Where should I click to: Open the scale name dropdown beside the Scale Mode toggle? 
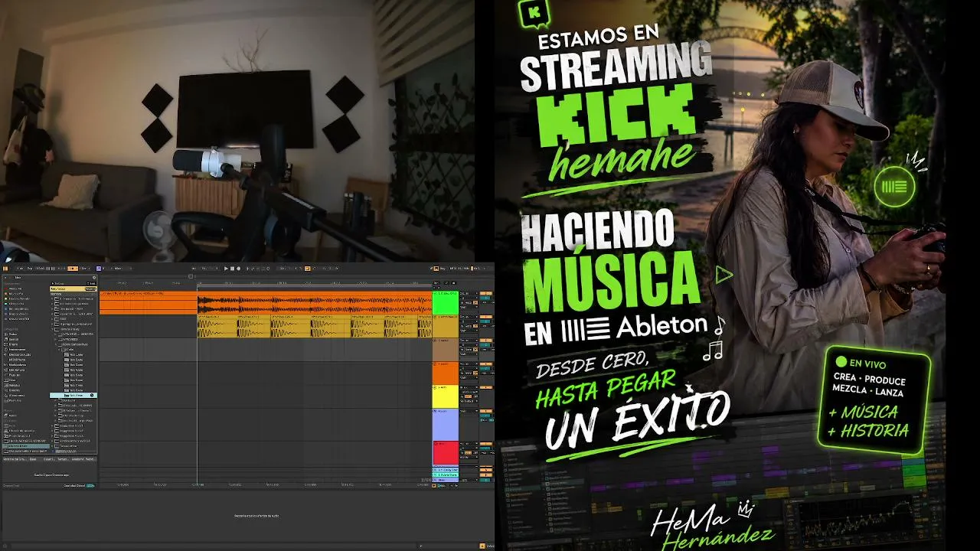tap(117, 269)
